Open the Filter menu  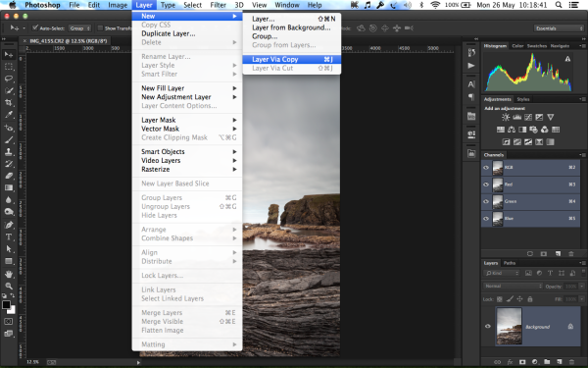pos(218,5)
